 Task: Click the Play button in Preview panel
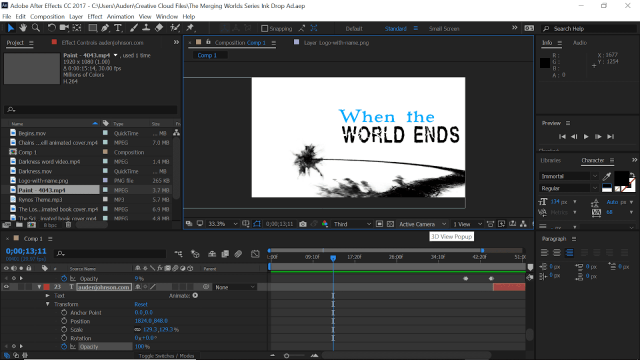pos(586,137)
